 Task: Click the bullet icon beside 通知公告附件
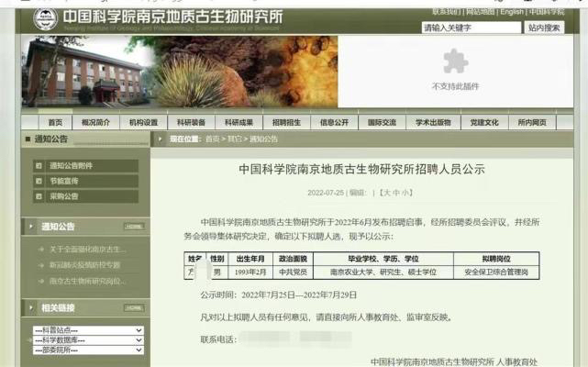pos(39,166)
